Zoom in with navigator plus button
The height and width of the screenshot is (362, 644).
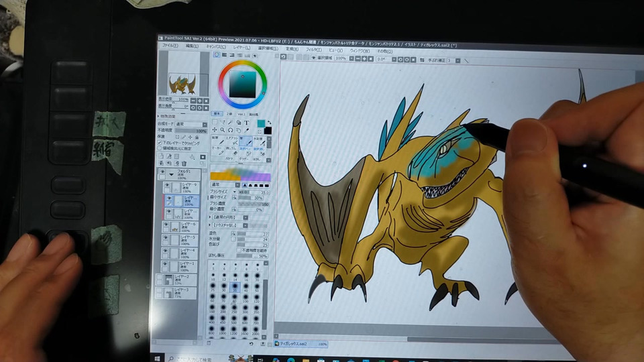200,101
